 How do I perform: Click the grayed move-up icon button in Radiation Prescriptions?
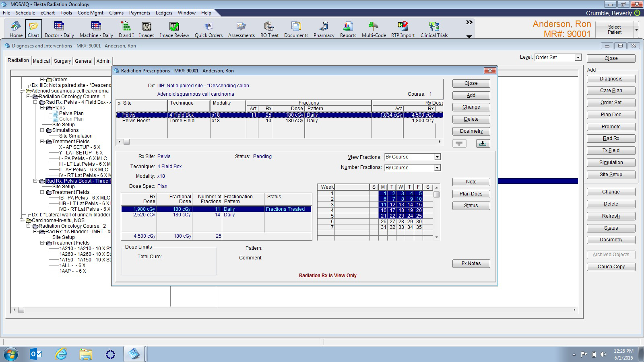[x=459, y=144]
